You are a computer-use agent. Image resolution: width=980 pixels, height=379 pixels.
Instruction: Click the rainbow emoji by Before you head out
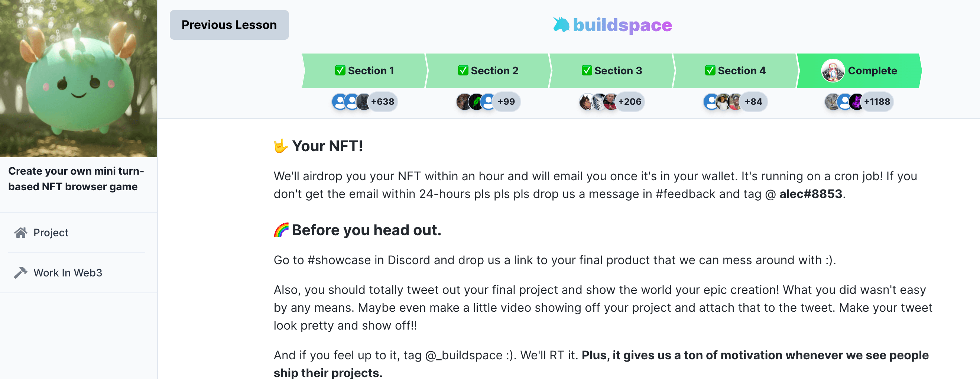pyautogui.click(x=281, y=230)
